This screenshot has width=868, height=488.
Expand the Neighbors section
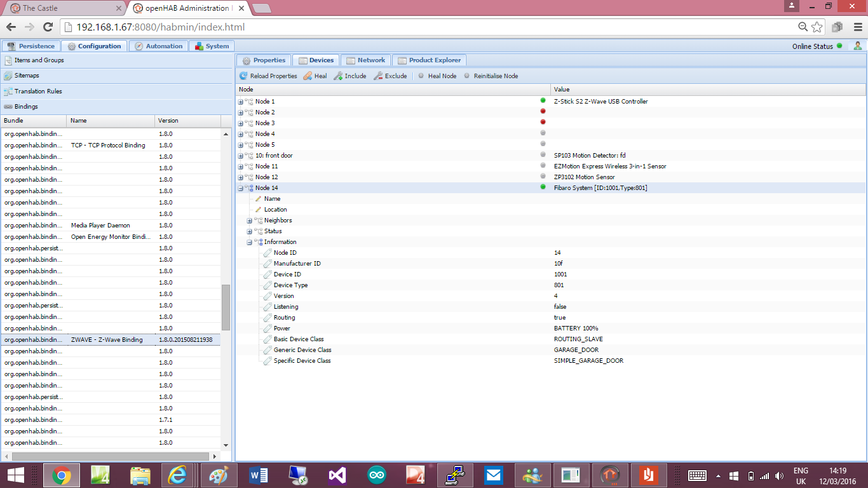coord(250,220)
